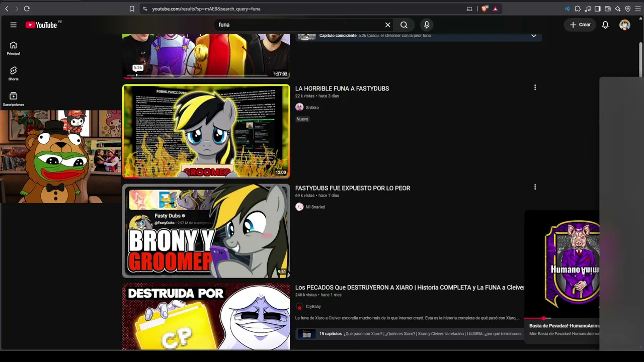Screen dimensions: 644x362
Task: Open 'FASTYDUBS FUE EXPUESTO POR LO PEOR' title
Action: (353, 188)
